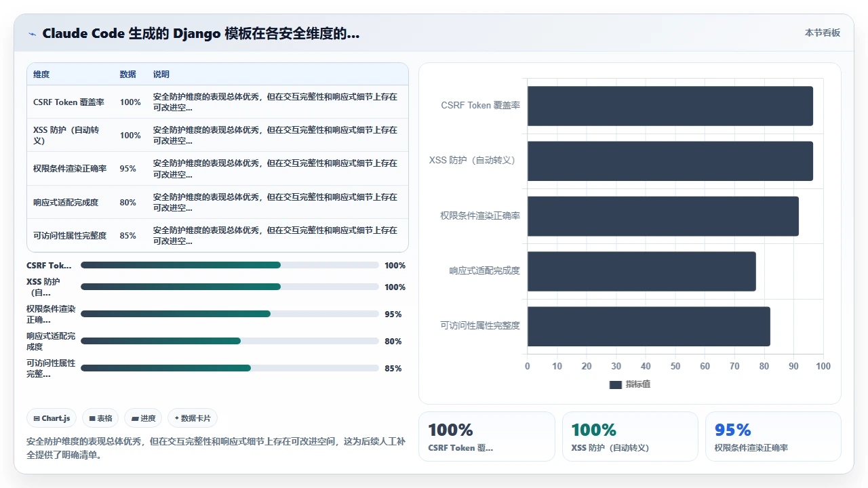The width and height of the screenshot is (868, 488).
Task: Click the 指标值 legend label
Action: [x=638, y=384]
